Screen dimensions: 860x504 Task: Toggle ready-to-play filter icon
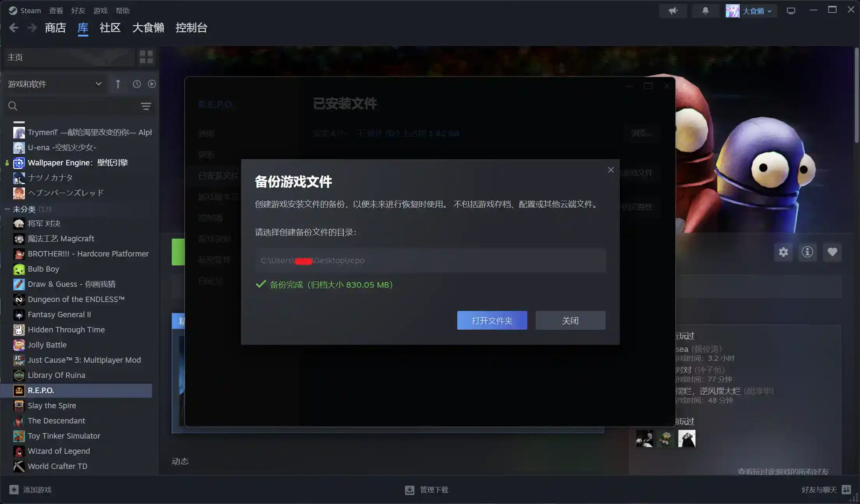pos(152,84)
